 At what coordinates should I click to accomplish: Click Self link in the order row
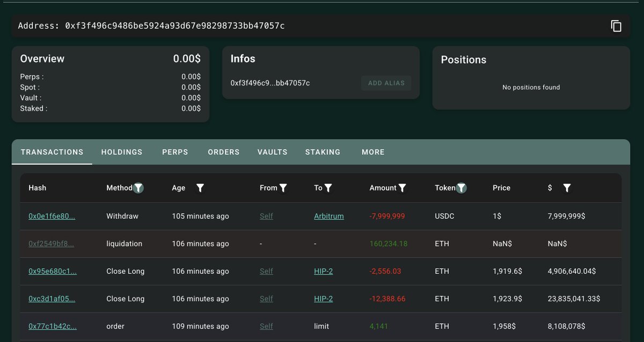(x=266, y=326)
